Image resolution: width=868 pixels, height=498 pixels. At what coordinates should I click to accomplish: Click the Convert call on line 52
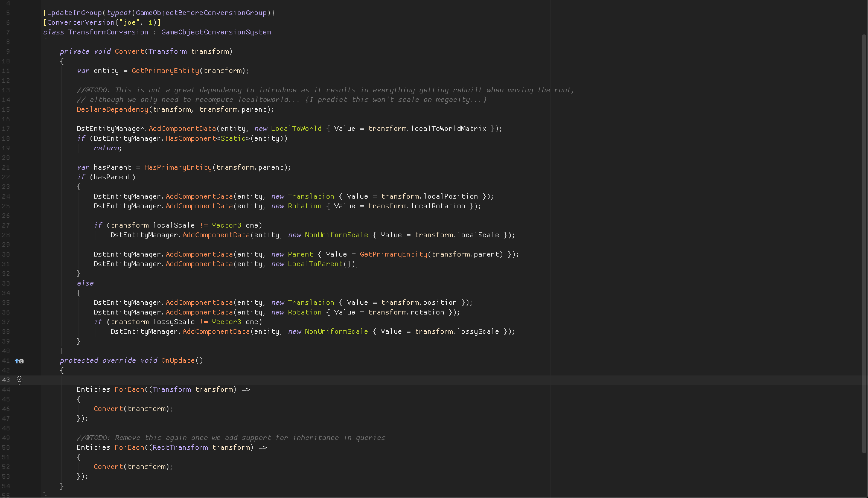[x=108, y=467]
